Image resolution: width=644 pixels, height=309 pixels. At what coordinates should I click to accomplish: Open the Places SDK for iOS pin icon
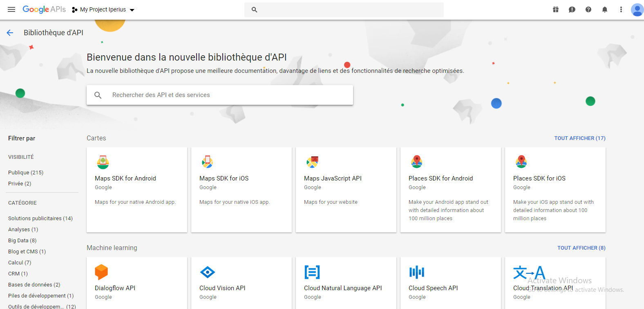coord(521,162)
